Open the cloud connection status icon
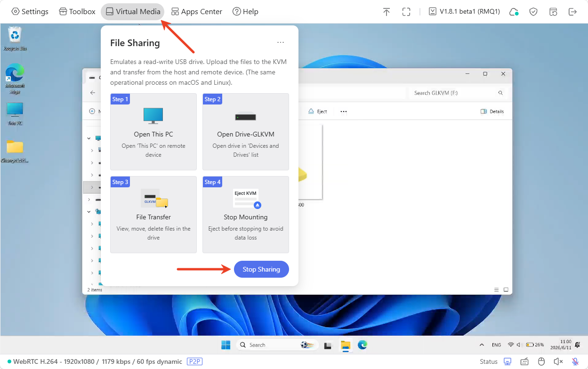 coord(514,12)
